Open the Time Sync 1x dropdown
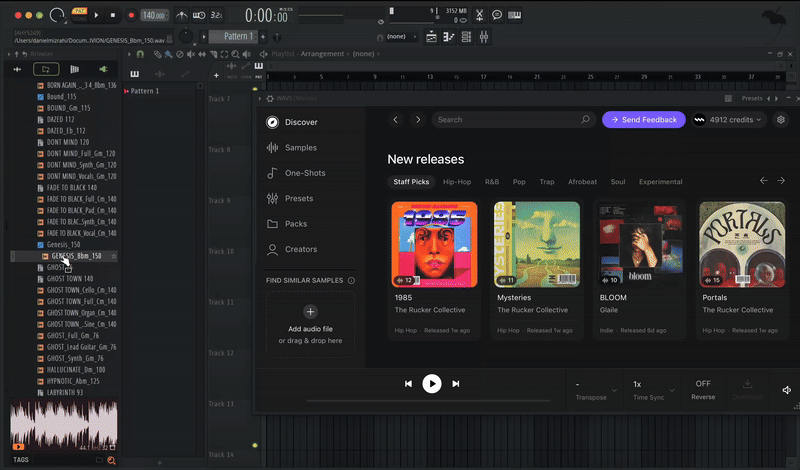 (x=654, y=390)
